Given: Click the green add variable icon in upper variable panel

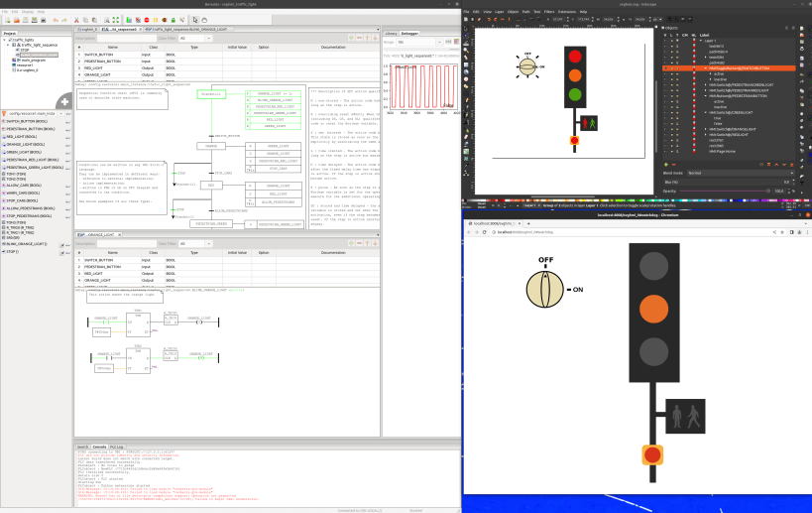Looking at the screenshot, I should (x=351, y=38).
